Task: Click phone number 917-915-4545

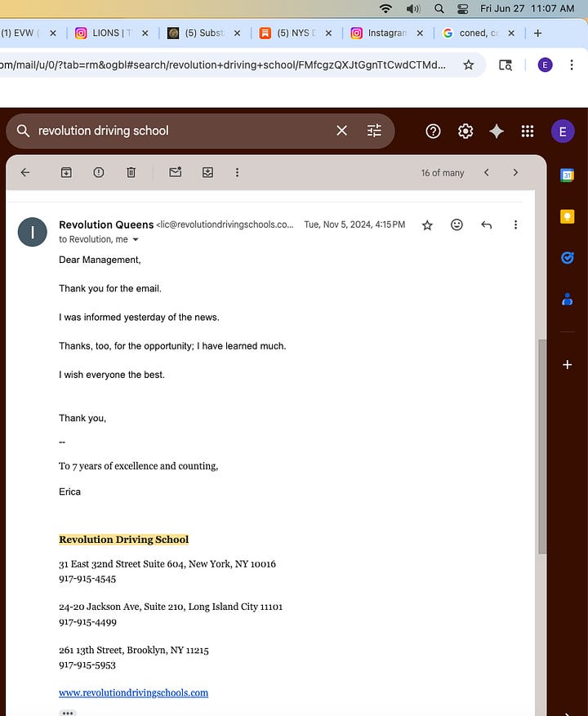Action: coord(87,579)
